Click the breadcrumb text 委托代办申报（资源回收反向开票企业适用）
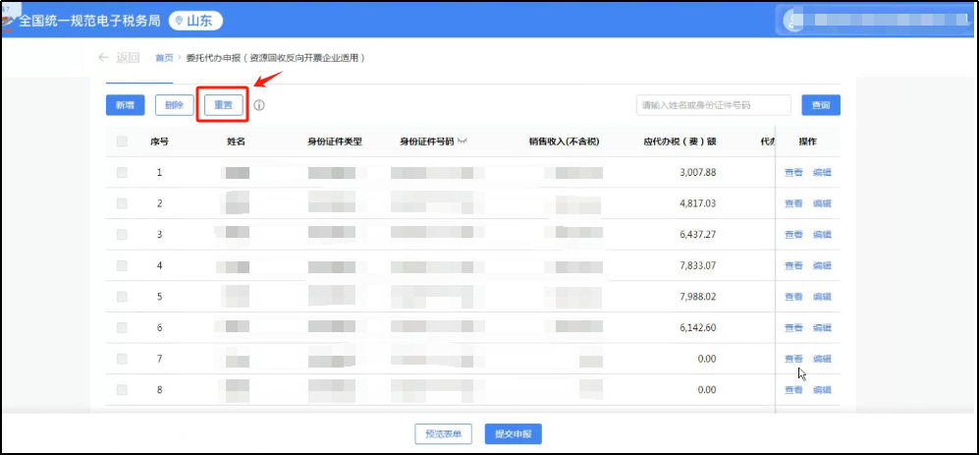Viewport: 980px width, 455px height. [x=276, y=58]
